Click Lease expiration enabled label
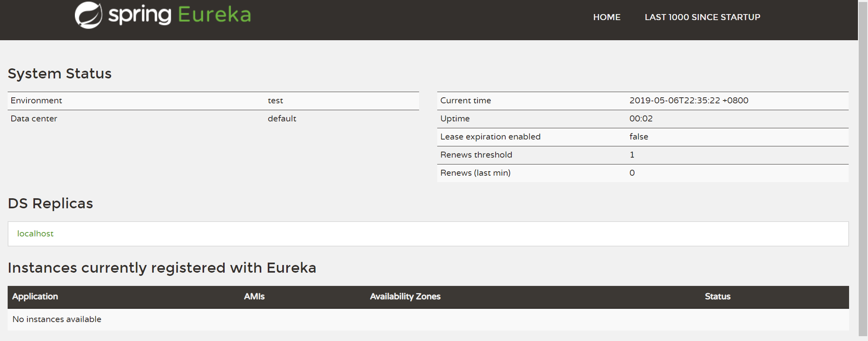The image size is (868, 341). [490, 137]
